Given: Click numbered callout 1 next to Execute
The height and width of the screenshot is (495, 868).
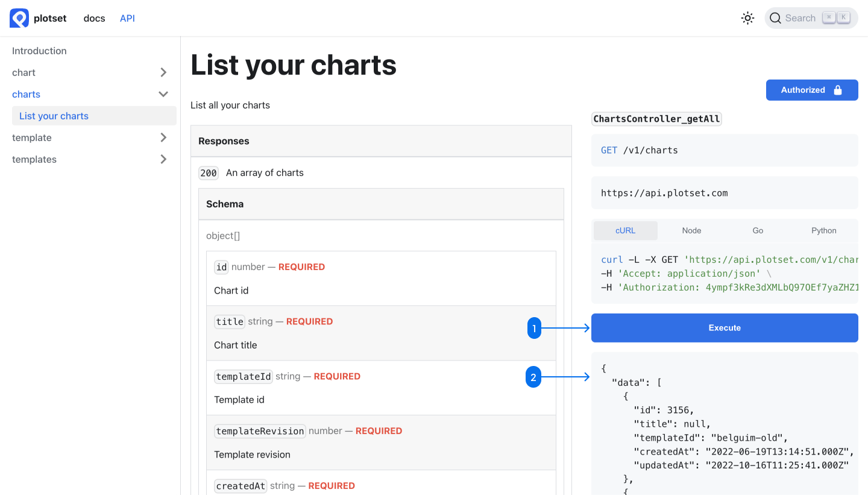Looking at the screenshot, I should pyautogui.click(x=534, y=328).
